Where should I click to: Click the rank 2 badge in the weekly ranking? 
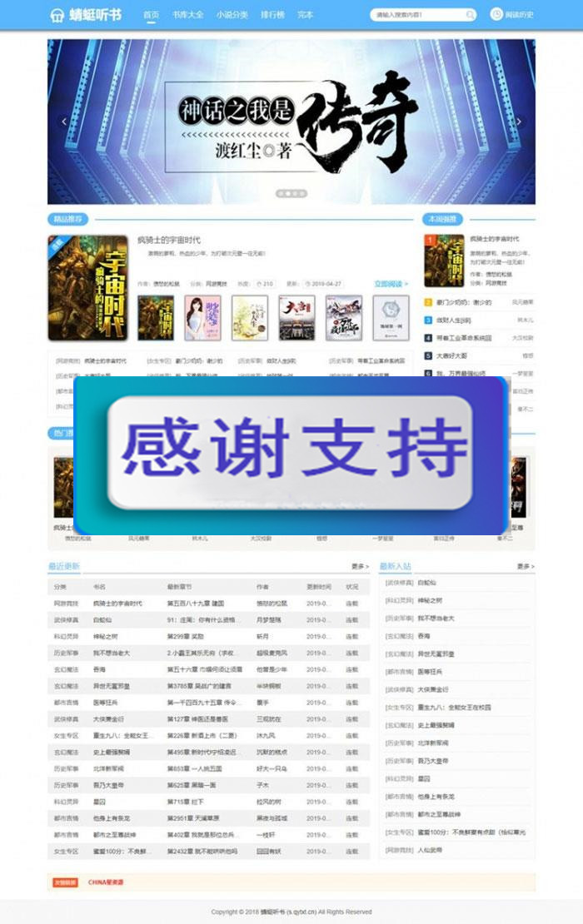(x=429, y=302)
